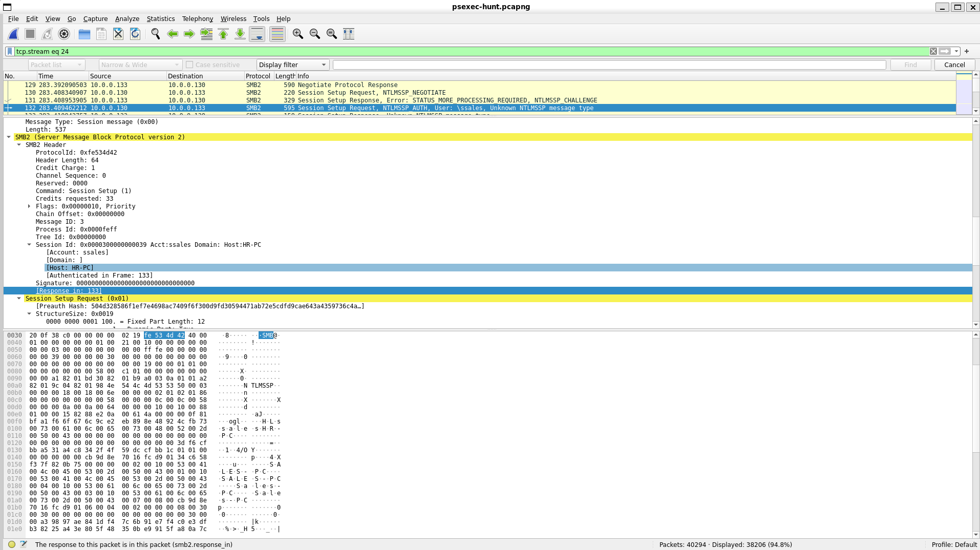Open the Packet list search-in dropdown
980x550 pixels.
click(56, 65)
